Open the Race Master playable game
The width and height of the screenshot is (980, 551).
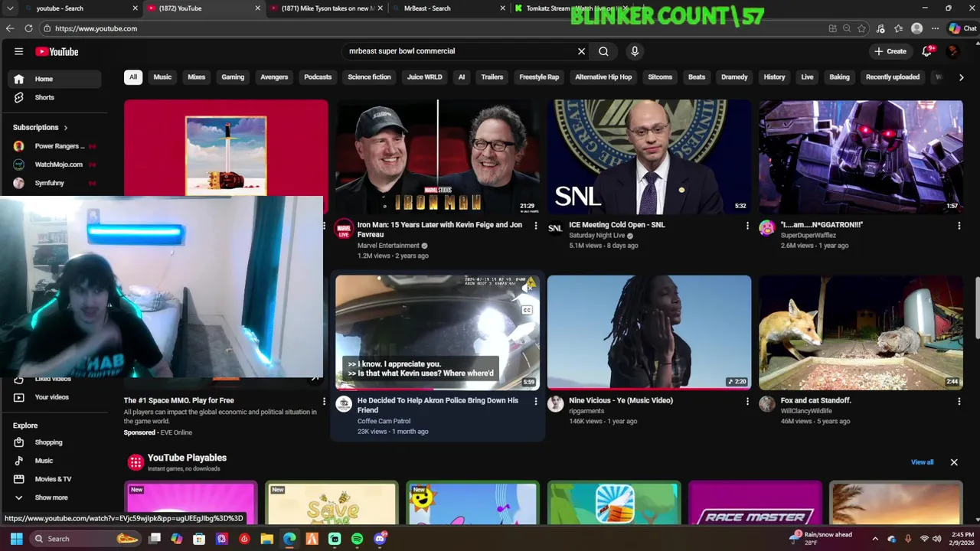pyautogui.click(x=755, y=504)
